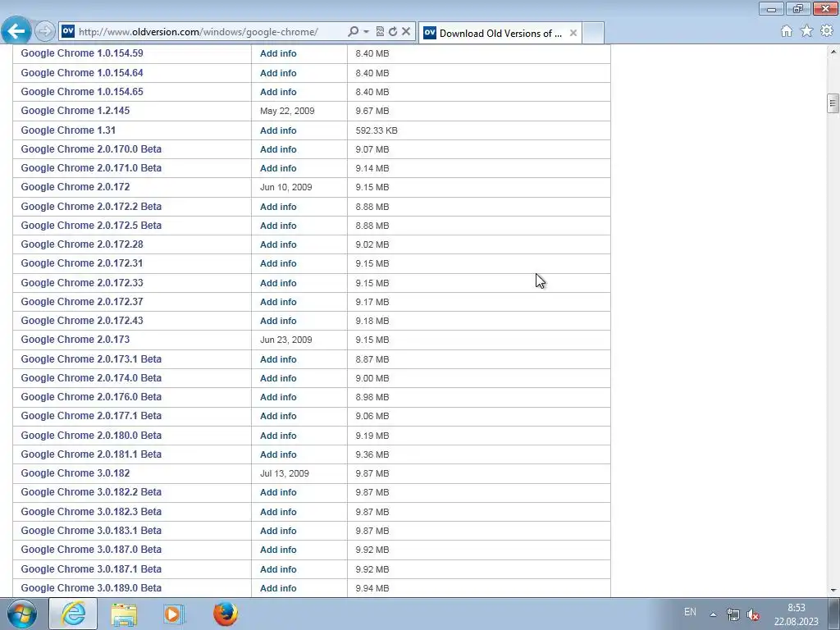The image size is (840, 630).
Task: Open Google Chrome 1.2.145 link
Action: click(75, 111)
